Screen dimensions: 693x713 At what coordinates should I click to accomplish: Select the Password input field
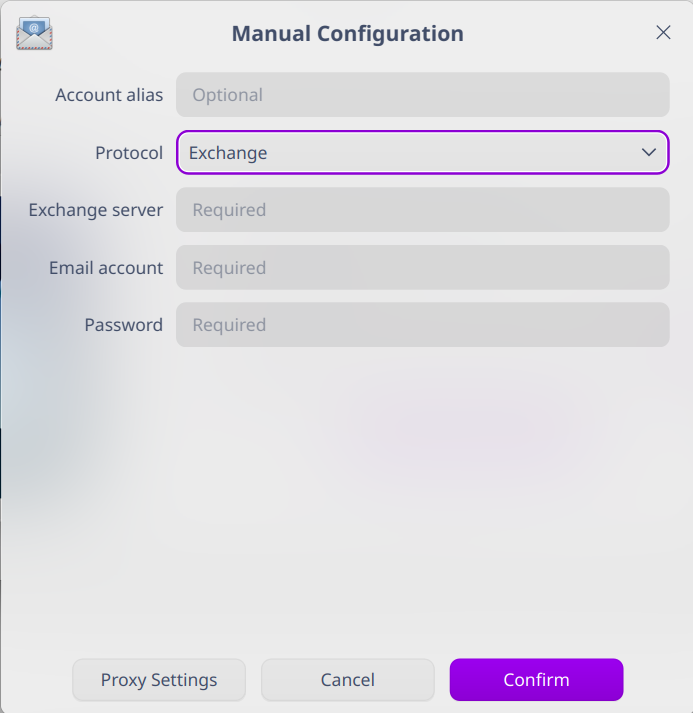coord(422,325)
